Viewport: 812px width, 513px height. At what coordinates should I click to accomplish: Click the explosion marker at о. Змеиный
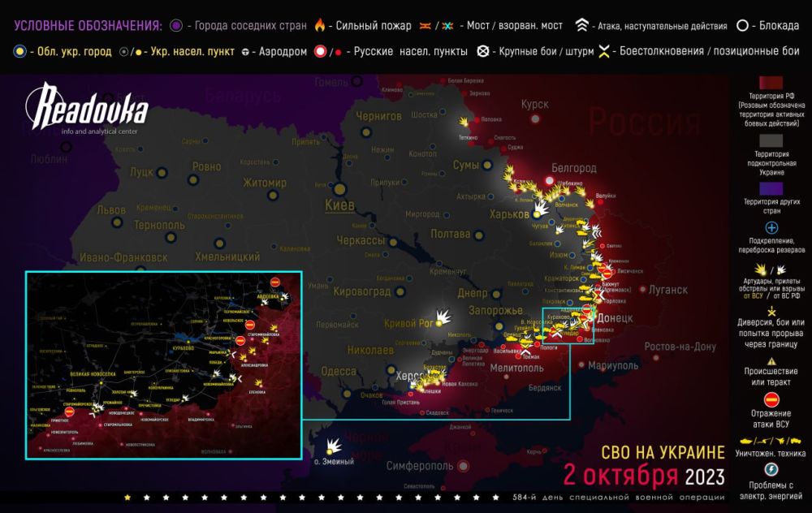[333, 446]
